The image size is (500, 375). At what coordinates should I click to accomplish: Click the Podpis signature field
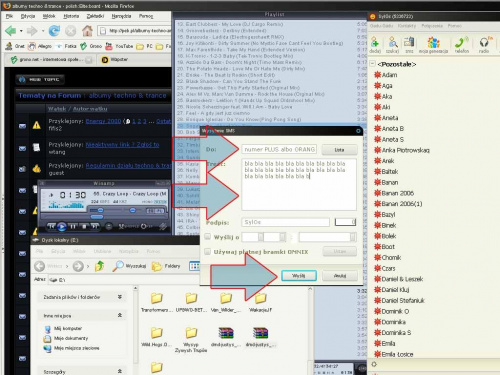tap(285, 222)
